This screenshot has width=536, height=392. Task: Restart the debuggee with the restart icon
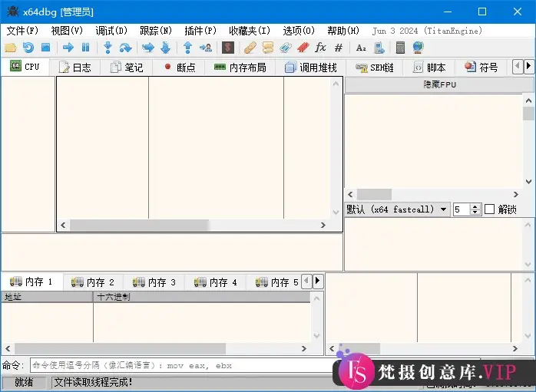tap(28, 48)
